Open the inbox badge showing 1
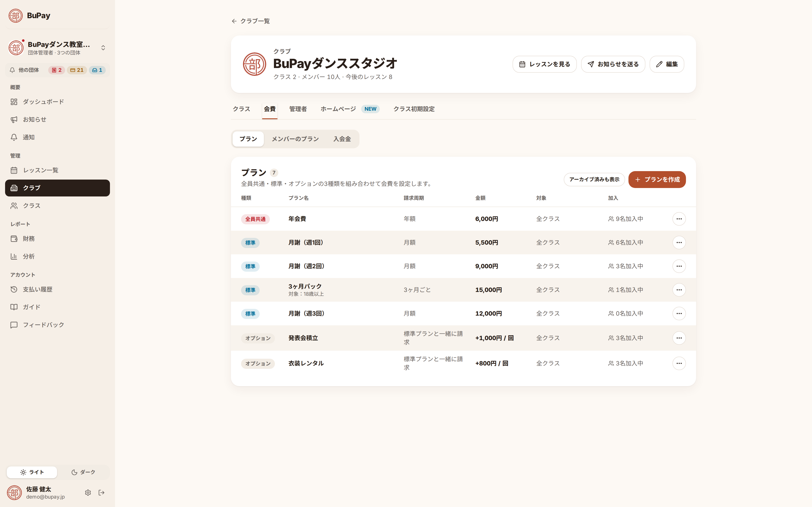Image resolution: width=812 pixels, height=507 pixels. (x=97, y=70)
